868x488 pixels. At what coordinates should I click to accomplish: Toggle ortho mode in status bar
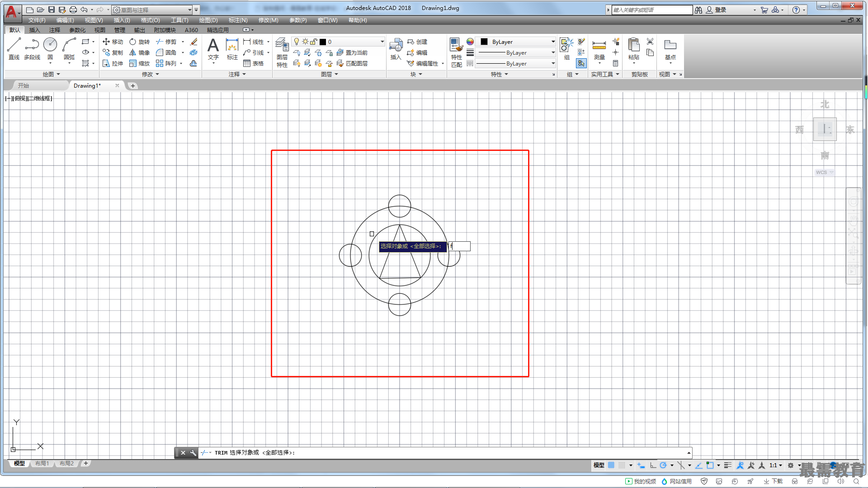[x=653, y=465]
